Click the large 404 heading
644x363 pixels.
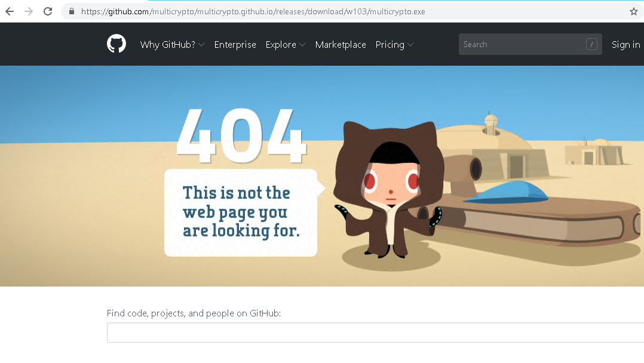(x=241, y=136)
